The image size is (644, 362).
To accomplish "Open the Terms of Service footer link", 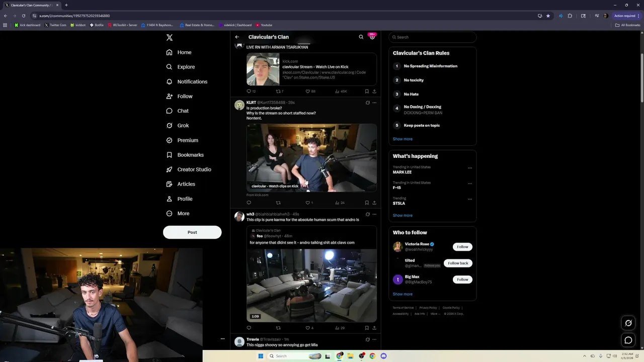I will click(403, 308).
